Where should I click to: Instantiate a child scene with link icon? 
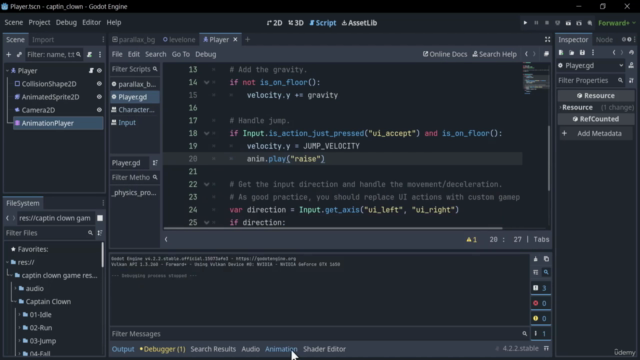[19, 54]
